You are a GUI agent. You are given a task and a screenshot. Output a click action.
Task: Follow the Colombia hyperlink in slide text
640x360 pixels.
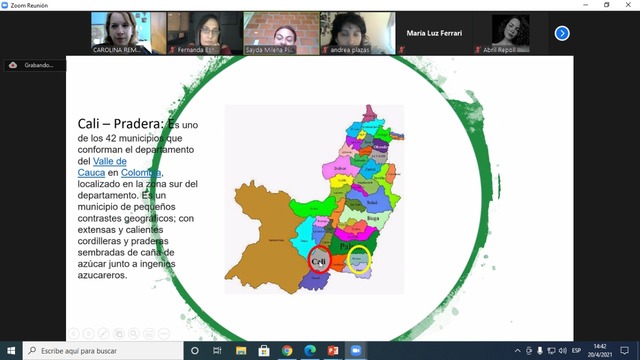point(141,173)
